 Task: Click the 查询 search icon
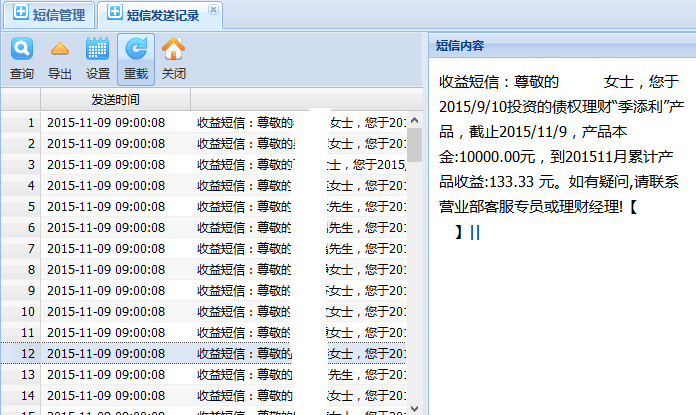pos(21,50)
